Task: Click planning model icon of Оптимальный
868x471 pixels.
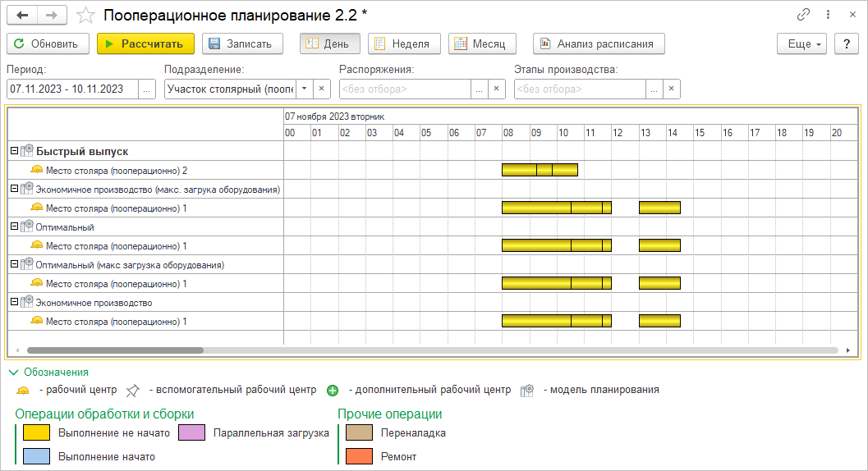Action: [x=27, y=226]
